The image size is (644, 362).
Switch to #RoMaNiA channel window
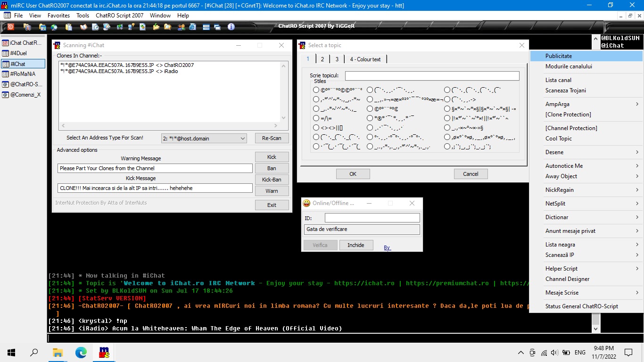pos(23,74)
